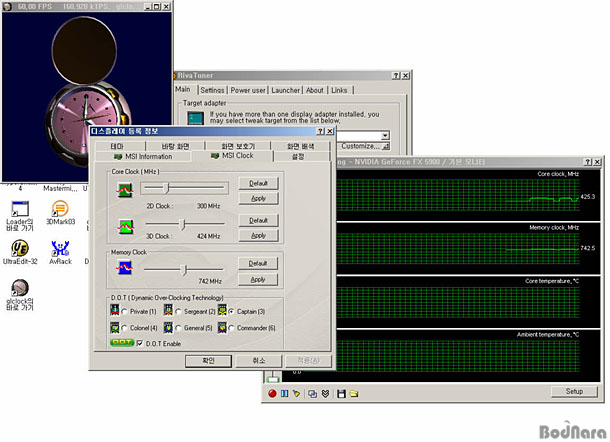
Task: Click the green D.O.T logo badge
Action: (x=122, y=343)
